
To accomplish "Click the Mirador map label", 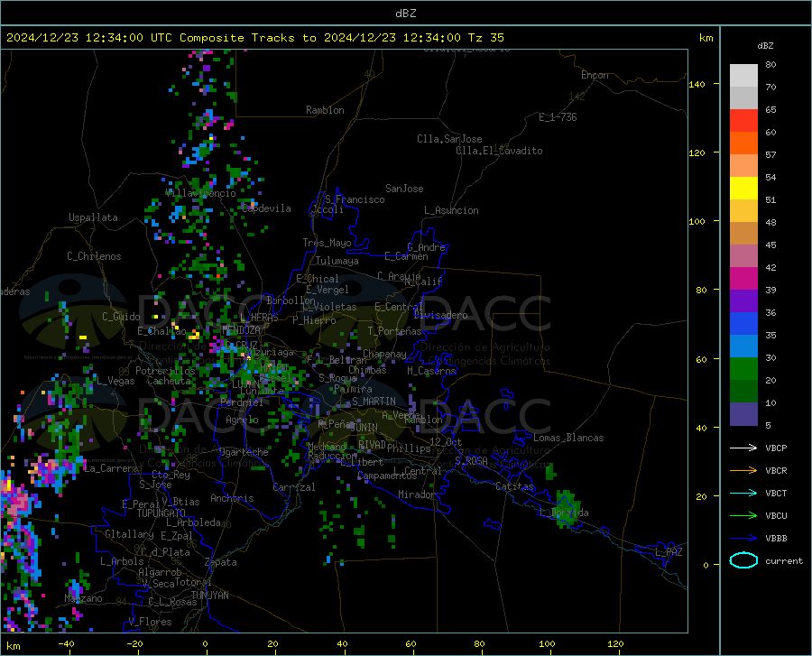I will (x=417, y=494).
